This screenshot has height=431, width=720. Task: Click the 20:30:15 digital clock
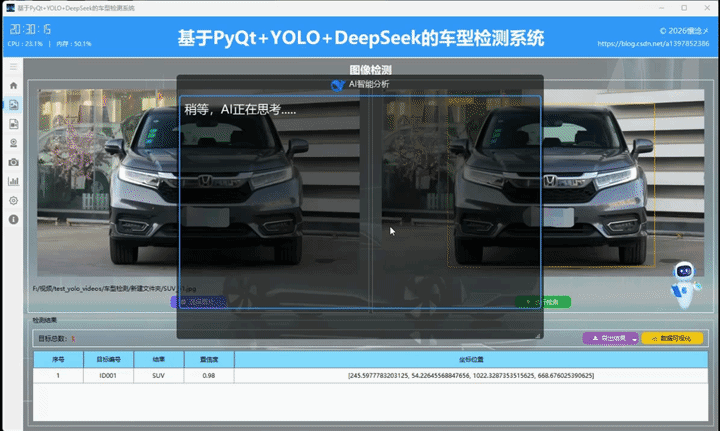(30, 29)
